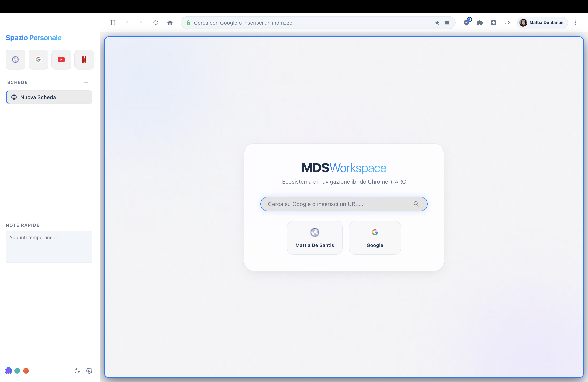The image size is (588, 382).
Task: Click the Spazio Personale heading
Action: (34, 38)
